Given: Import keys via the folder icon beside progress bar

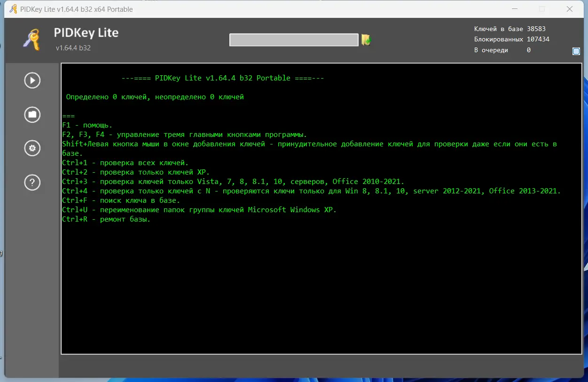Looking at the screenshot, I should (x=366, y=40).
